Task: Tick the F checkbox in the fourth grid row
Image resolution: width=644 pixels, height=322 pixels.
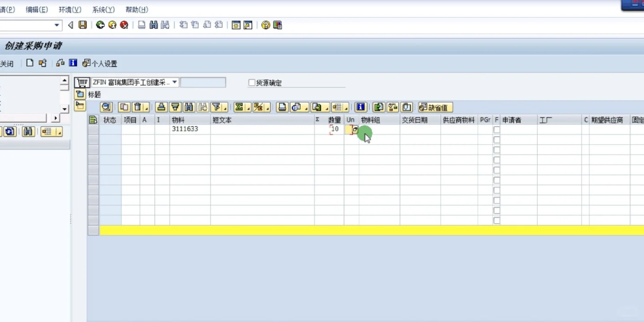Action: point(496,160)
